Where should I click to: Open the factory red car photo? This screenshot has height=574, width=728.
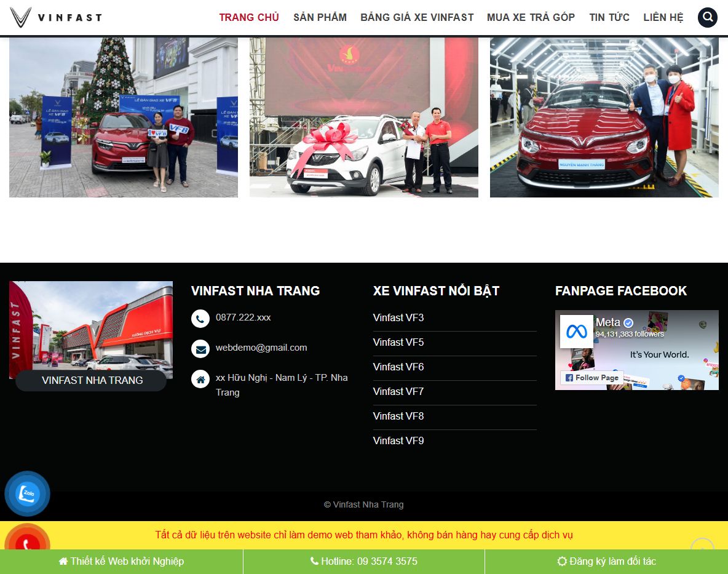click(x=604, y=117)
